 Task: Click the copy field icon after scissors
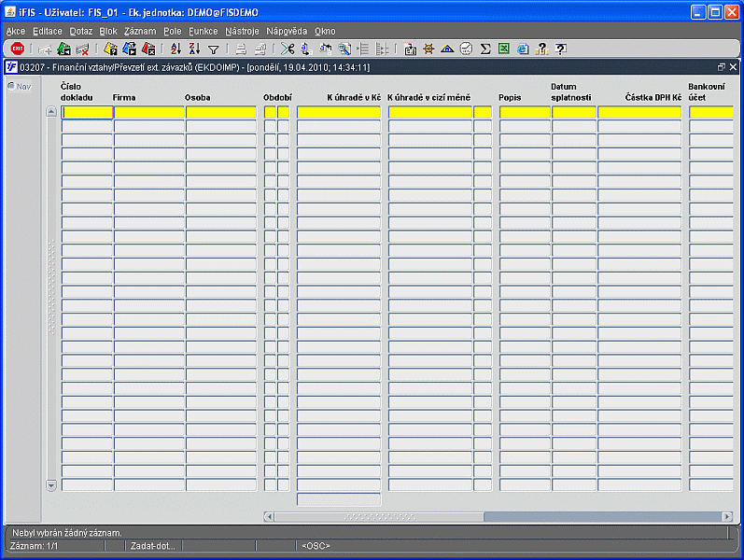(x=306, y=49)
